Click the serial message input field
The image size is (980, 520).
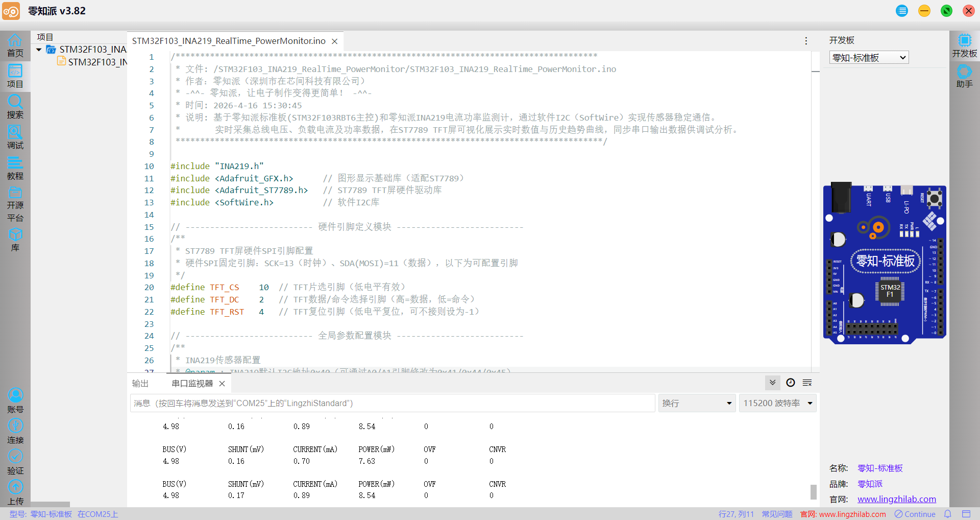tap(393, 403)
